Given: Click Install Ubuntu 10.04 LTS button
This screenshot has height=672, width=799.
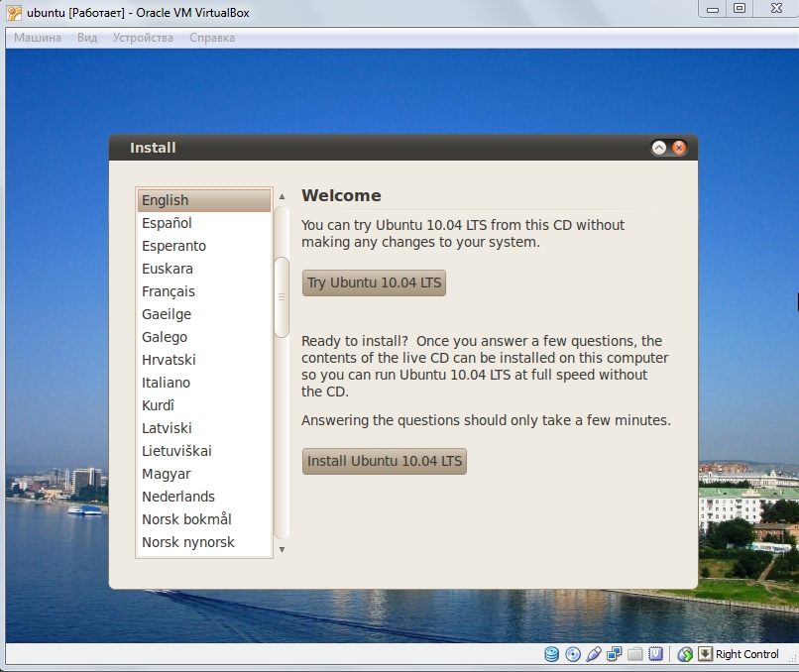Looking at the screenshot, I should click(x=385, y=461).
